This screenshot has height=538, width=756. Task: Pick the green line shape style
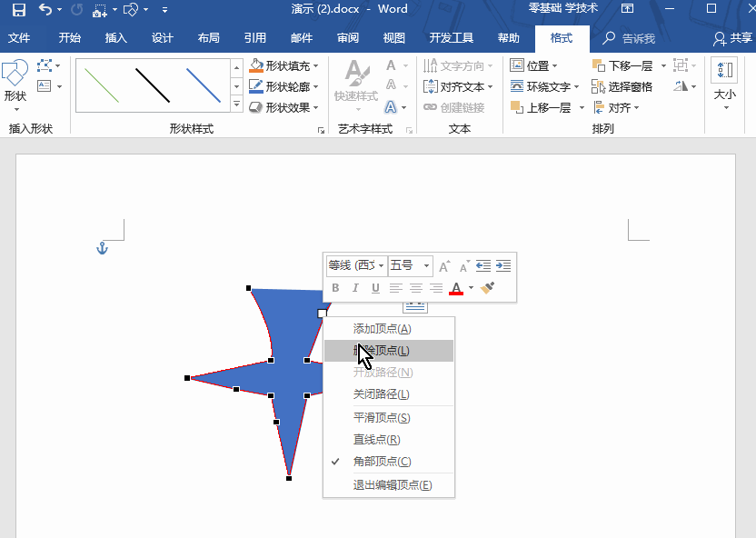coord(101,85)
